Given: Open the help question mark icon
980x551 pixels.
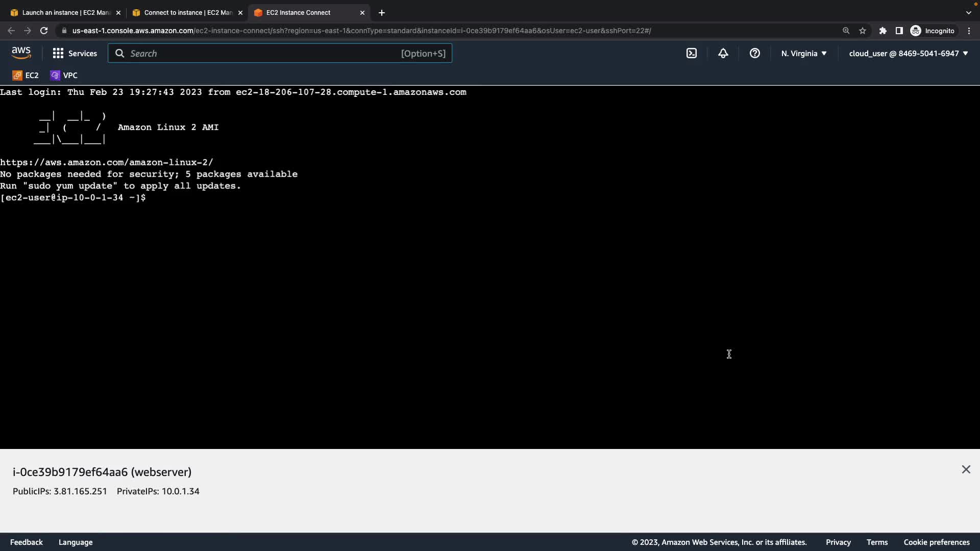Looking at the screenshot, I should (755, 54).
